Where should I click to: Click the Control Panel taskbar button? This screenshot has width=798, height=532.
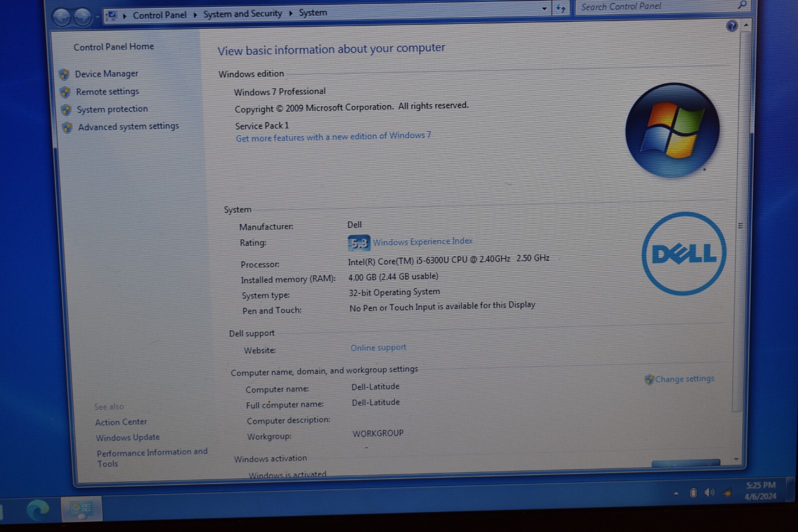point(81,509)
